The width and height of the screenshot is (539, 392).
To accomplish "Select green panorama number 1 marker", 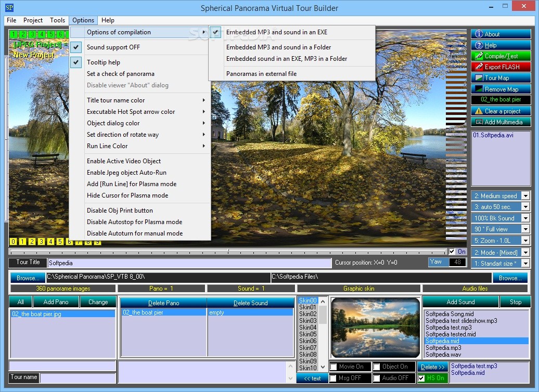I will (14, 34).
